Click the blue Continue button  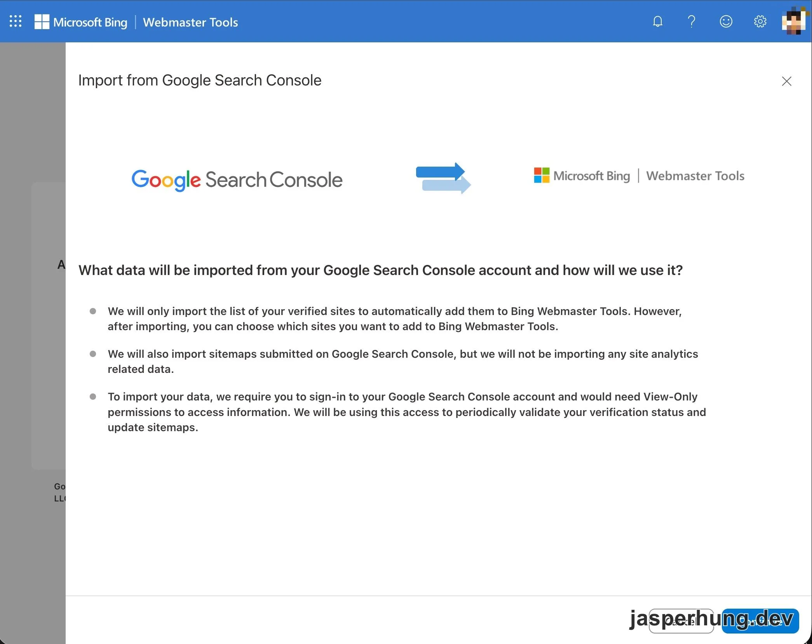(760, 621)
